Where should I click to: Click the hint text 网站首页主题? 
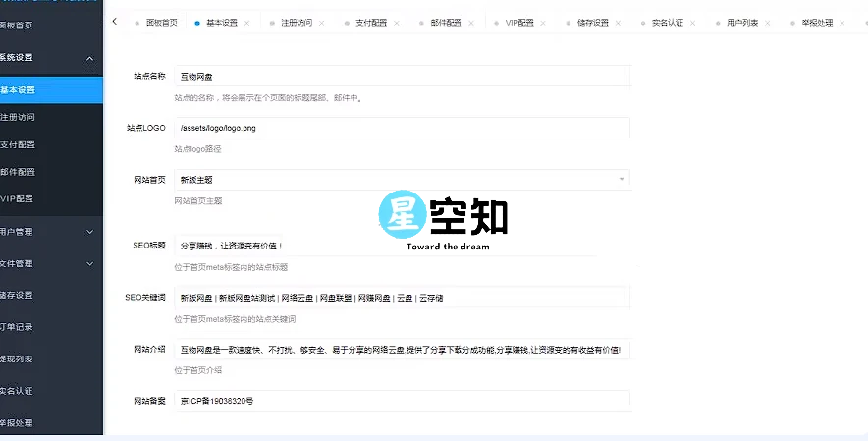tap(198, 201)
